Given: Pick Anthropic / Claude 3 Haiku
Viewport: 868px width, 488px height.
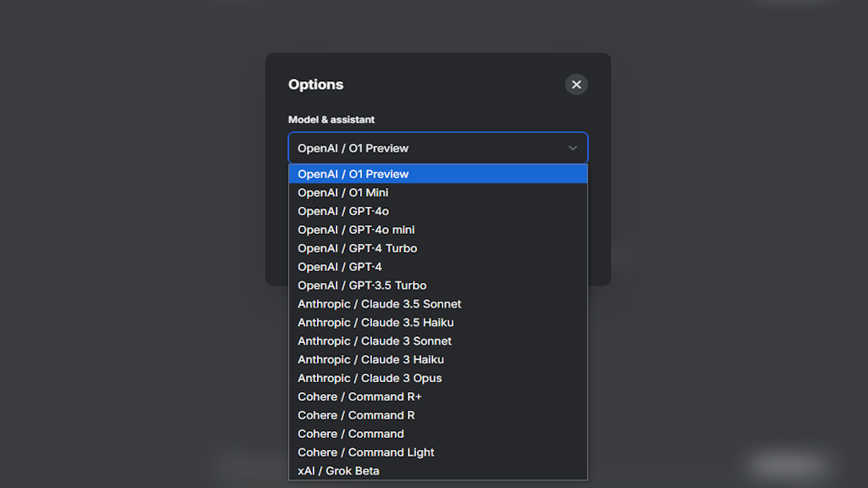Looking at the screenshot, I should pyautogui.click(x=438, y=359).
